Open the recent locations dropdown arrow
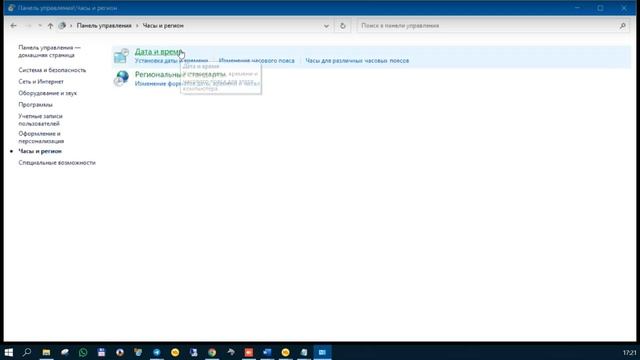This screenshot has width=640, height=360. [40, 26]
